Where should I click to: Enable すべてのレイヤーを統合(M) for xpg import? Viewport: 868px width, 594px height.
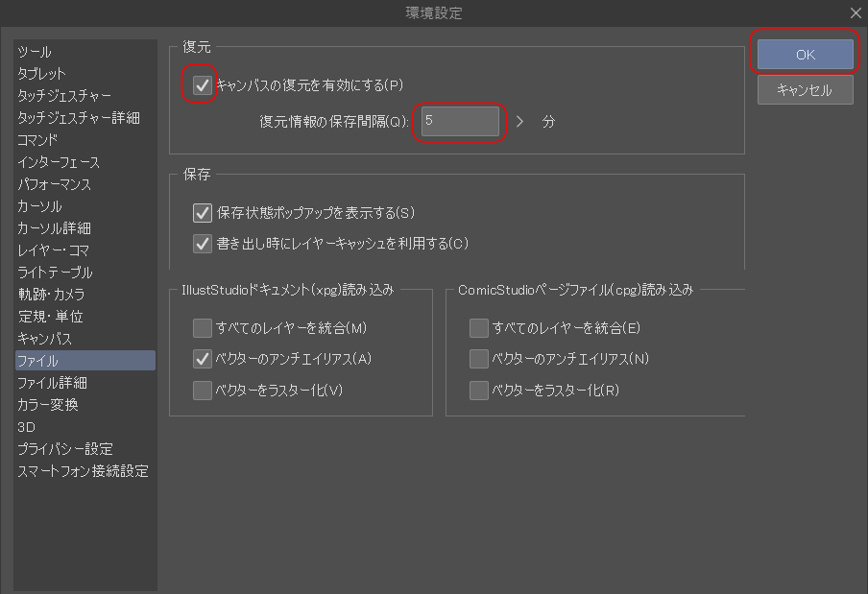pos(203,328)
